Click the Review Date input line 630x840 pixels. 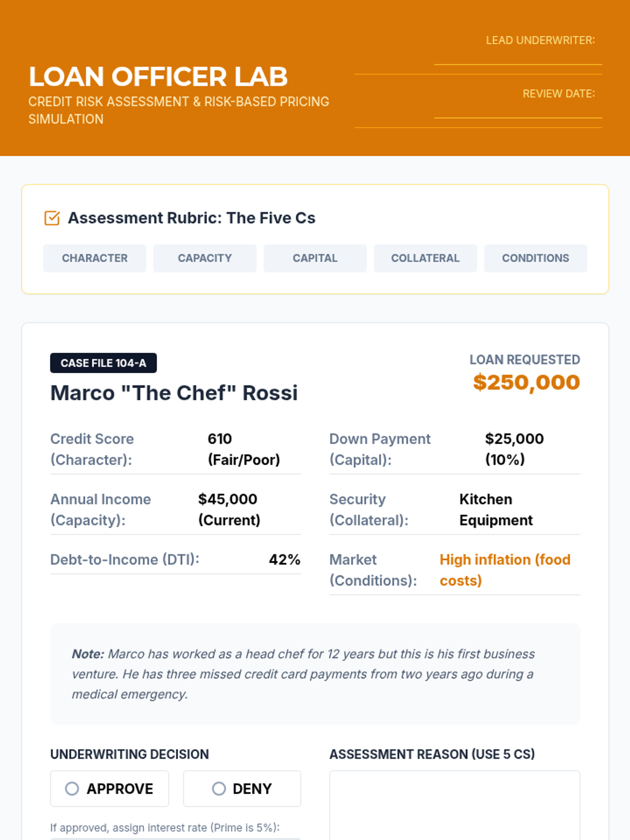tap(518, 111)
